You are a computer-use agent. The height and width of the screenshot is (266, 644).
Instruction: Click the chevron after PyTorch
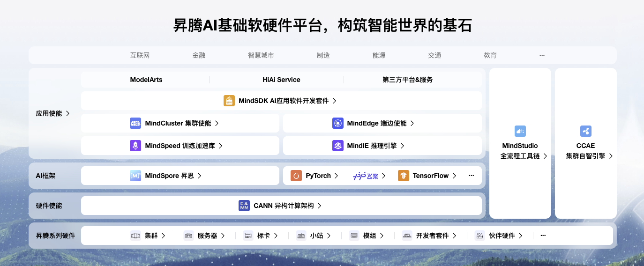point(337,176)
